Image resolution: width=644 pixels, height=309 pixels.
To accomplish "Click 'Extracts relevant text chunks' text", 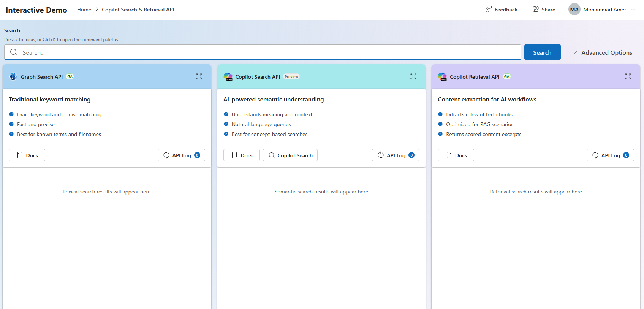I will (x=479, y=114).
